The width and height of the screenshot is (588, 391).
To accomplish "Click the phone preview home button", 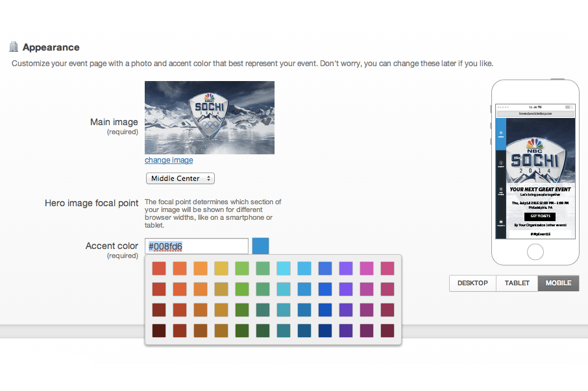I will pos(535,252).
